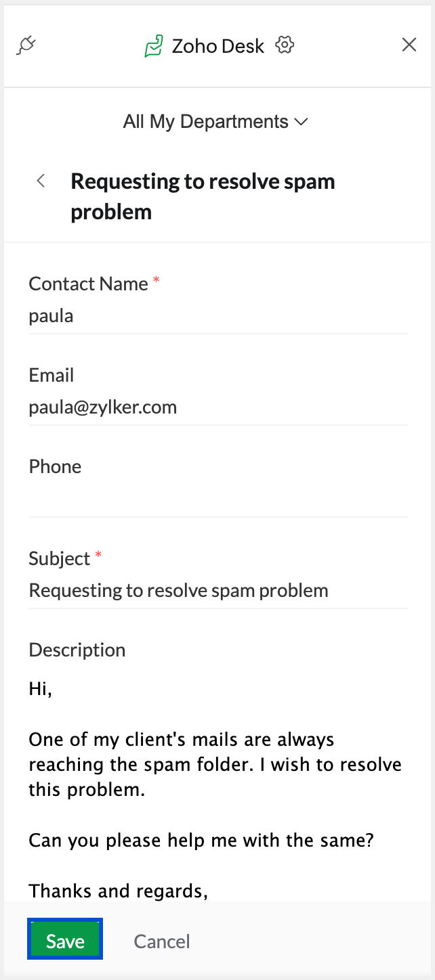Click the Zoho Desk title text

[x=218, y=46]
